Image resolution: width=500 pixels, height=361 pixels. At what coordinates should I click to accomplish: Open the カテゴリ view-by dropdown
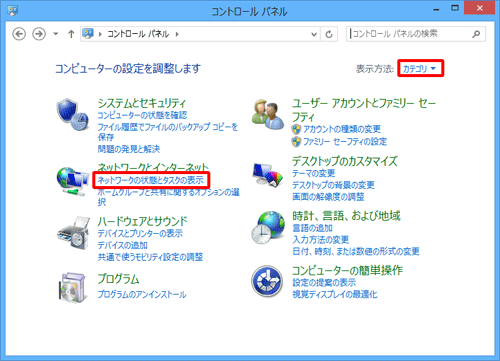[420, 69]
